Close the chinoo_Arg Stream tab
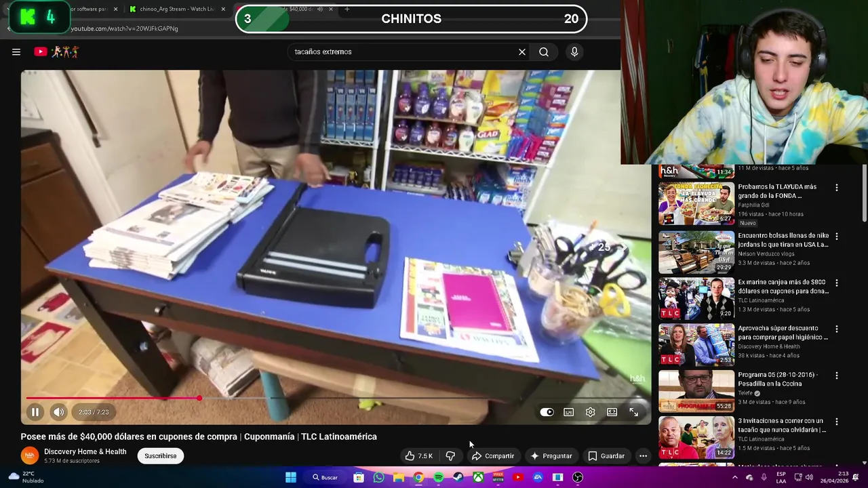Screen dimensions: 868x488 (223, 9)
